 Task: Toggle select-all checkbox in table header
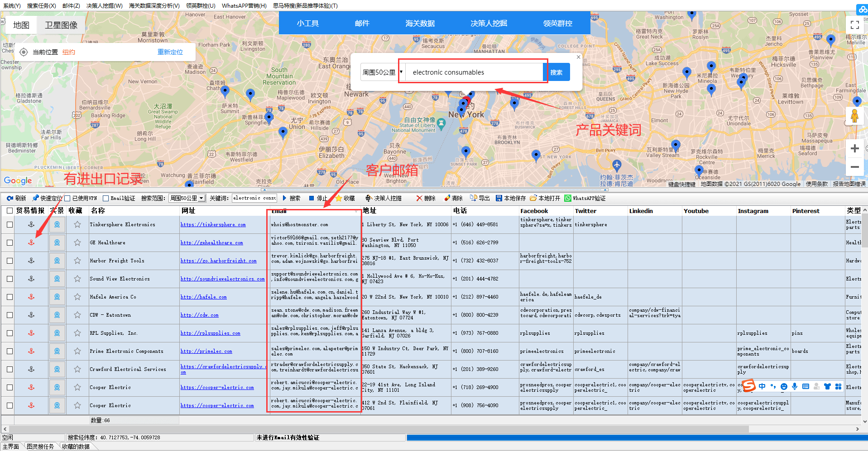coord(10,211)
